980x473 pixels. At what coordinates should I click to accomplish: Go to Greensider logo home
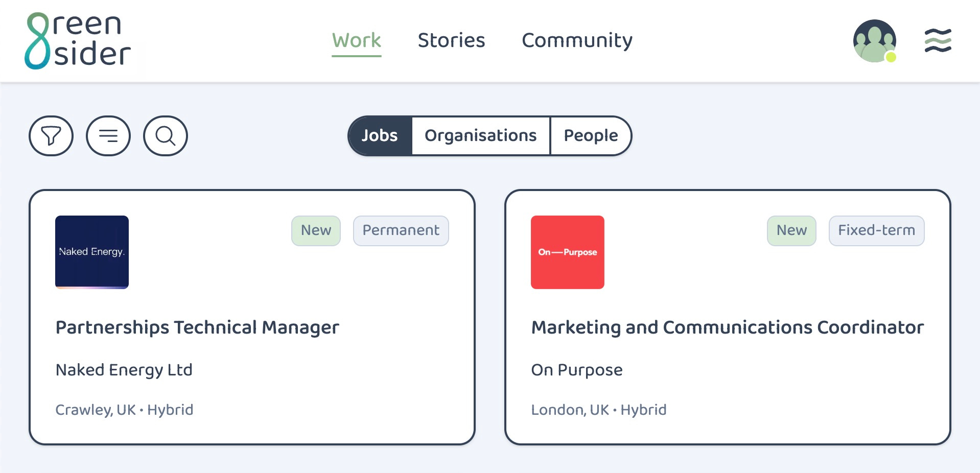(78, 41)
